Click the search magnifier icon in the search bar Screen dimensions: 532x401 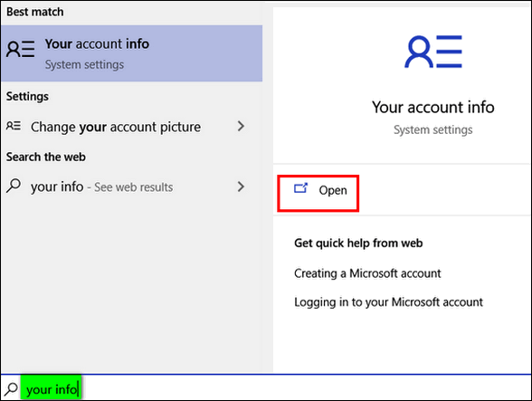[x=11, y=389]
